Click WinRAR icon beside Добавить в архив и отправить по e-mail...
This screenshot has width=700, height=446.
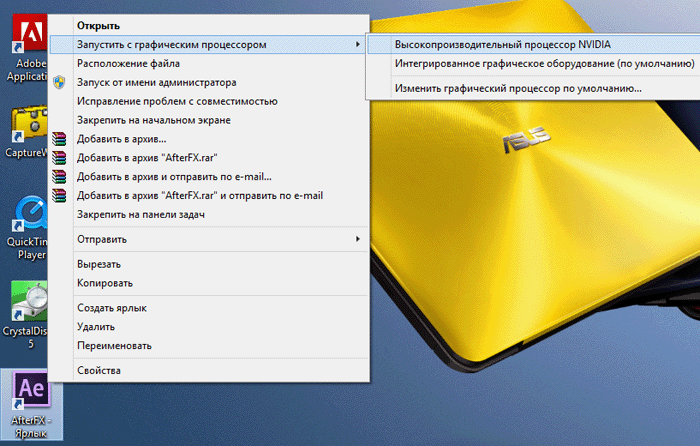59,176
